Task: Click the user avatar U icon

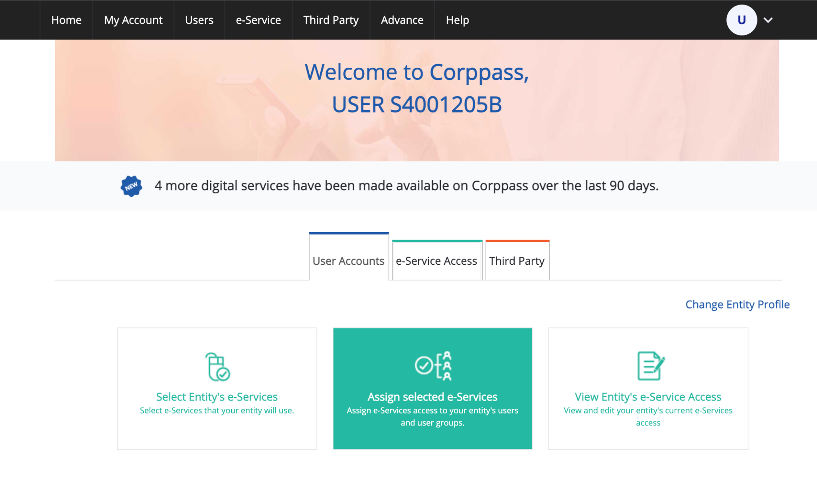Action: point(742,20)
